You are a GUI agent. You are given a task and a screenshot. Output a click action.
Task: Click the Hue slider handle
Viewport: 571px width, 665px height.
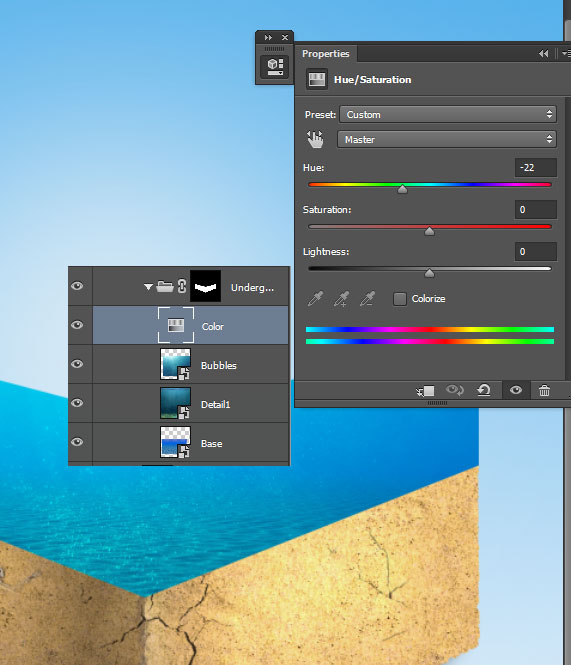[402, 189]
